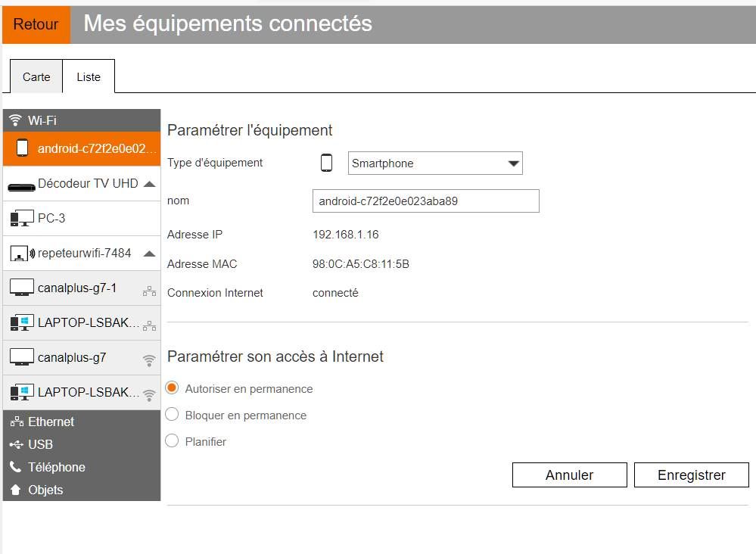Viewport: 756px width, 554px height.
Task: Open the Téléphone section
Action: tap(14, 467)
